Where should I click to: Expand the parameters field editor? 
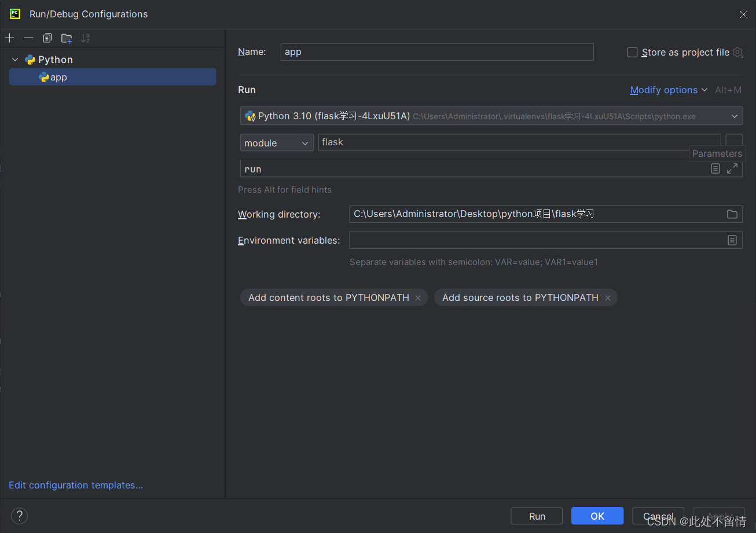pyautogui.click(x=732, y=168)
